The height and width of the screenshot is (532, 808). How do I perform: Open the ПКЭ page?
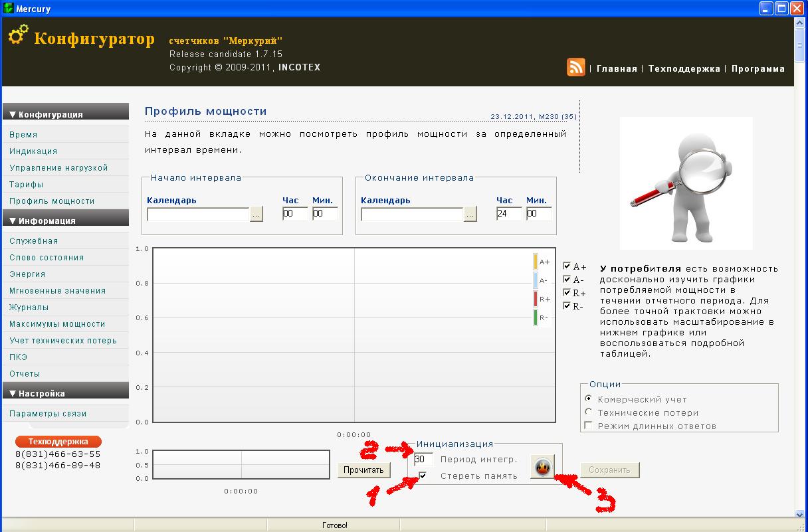(18, 357)
